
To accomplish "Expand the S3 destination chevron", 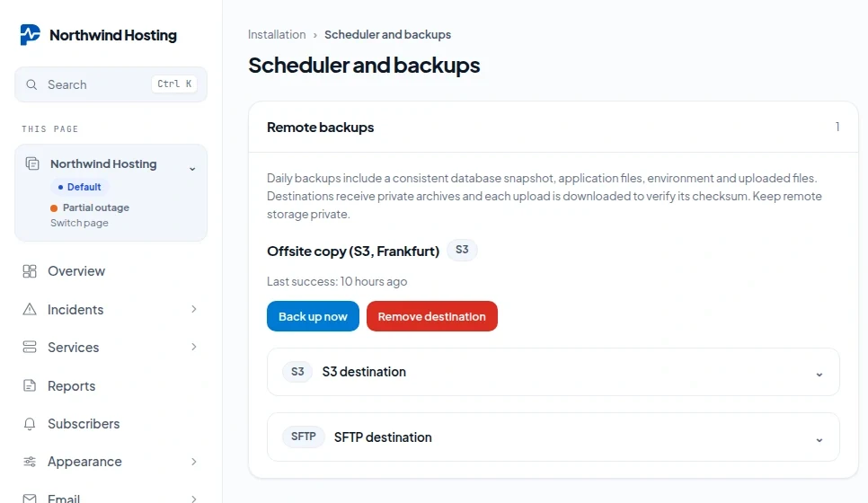I will [x=819, y=375].
